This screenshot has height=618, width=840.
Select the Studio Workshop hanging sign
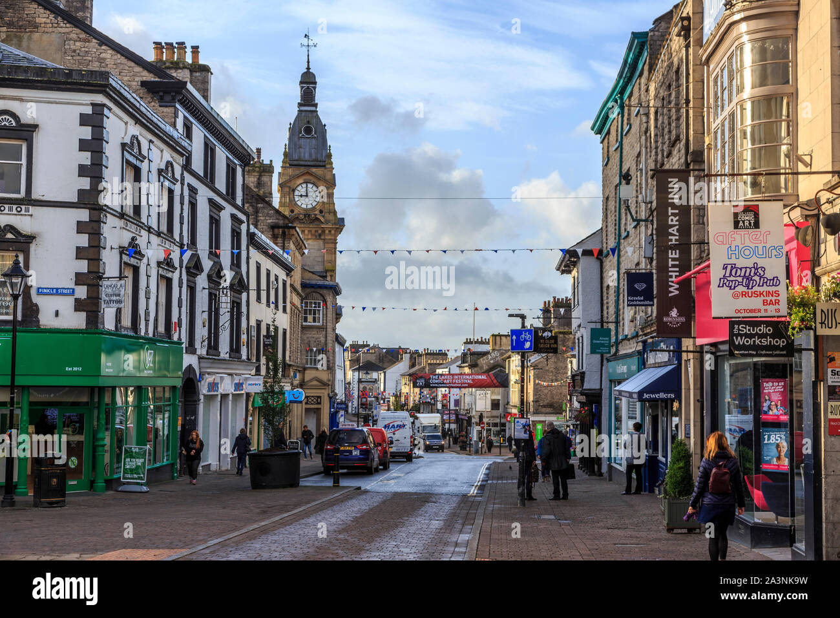760,338
